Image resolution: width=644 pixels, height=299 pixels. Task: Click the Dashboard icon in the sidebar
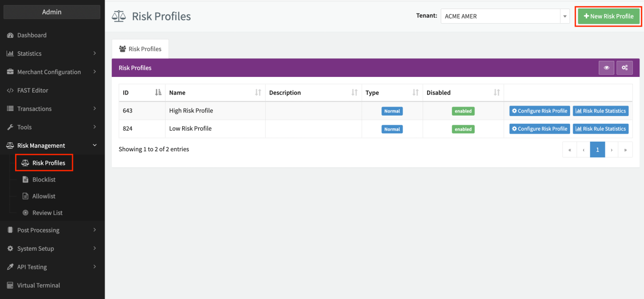[x=10, y=35]
